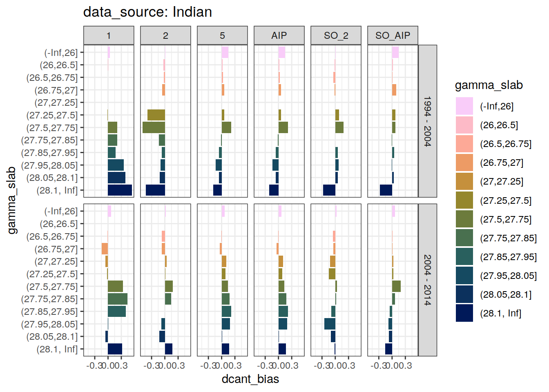Click the (28.1, Inf] bar in panel 1, 1994-2004
Image resolution: width=549 pixels, height=392 pixels.
click(x=120, y=190)
